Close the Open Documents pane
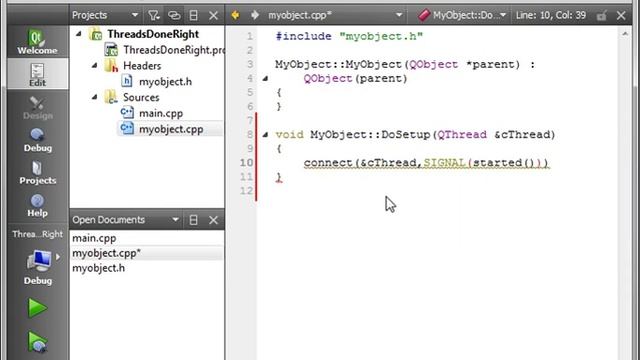Image resolution: width=640 pixels, height=360 pixels. point(213,220)
